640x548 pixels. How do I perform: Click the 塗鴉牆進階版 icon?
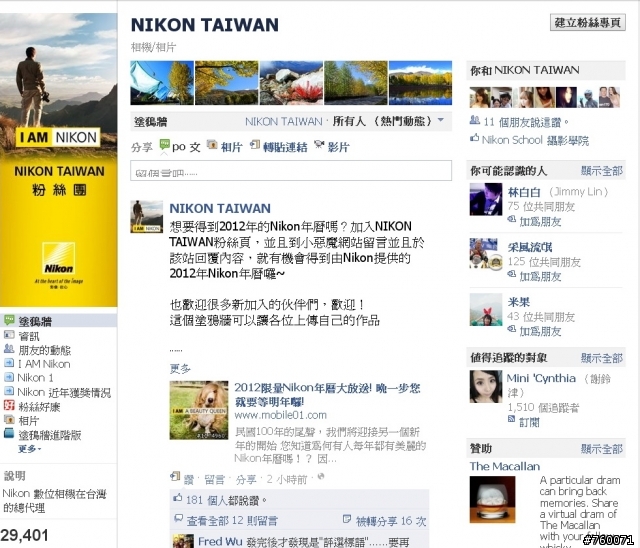(x=9, y=433)
